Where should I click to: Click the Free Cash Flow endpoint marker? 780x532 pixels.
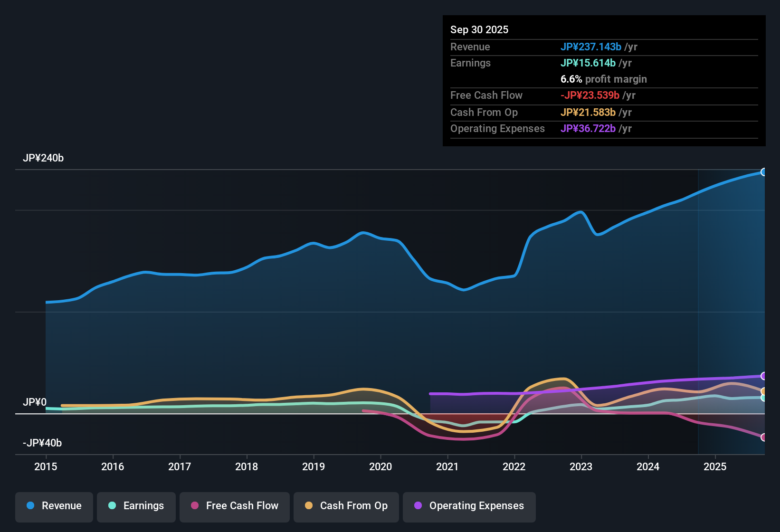pyautogui.click(x=763, y=437)
